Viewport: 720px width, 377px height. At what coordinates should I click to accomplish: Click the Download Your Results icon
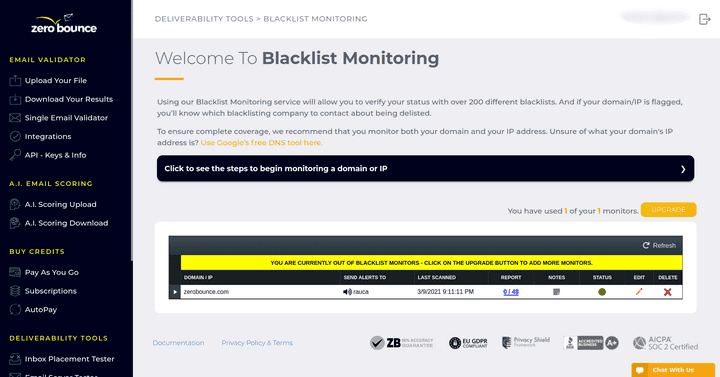(15, 99)
